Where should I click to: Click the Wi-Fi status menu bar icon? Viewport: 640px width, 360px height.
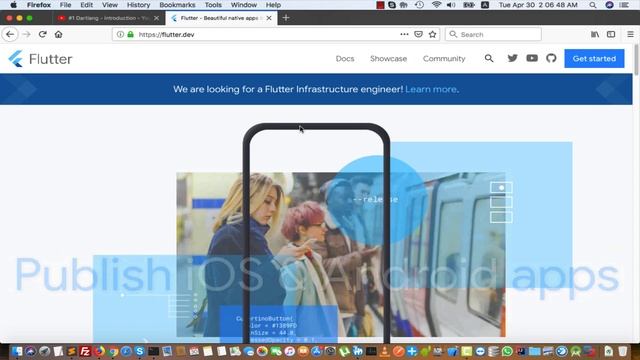436,5
